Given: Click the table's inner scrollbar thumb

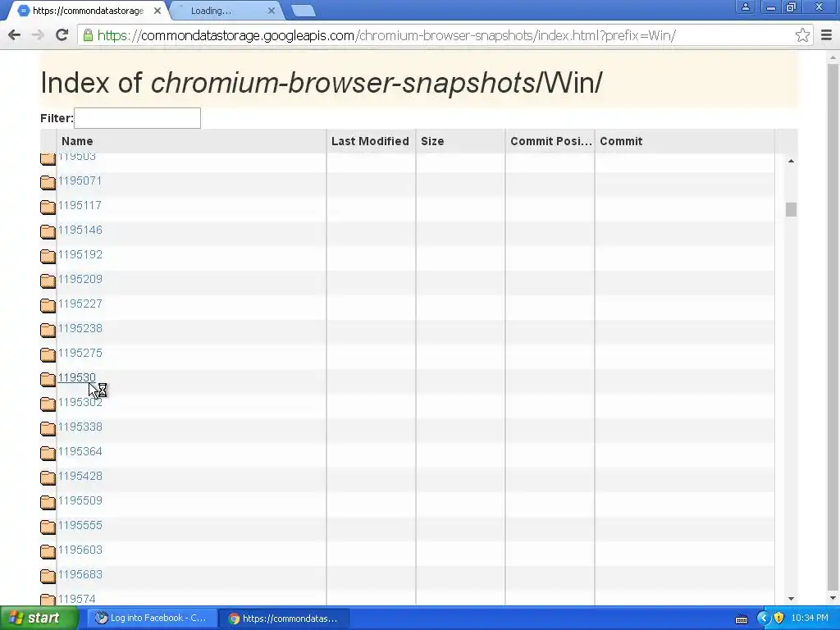Looking at the screenshot, I should click(x=791, y=209).
